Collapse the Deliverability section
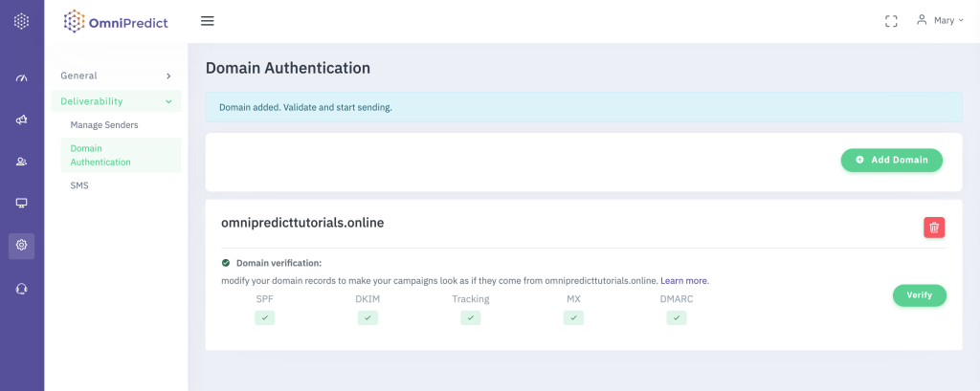 (116, 100)
